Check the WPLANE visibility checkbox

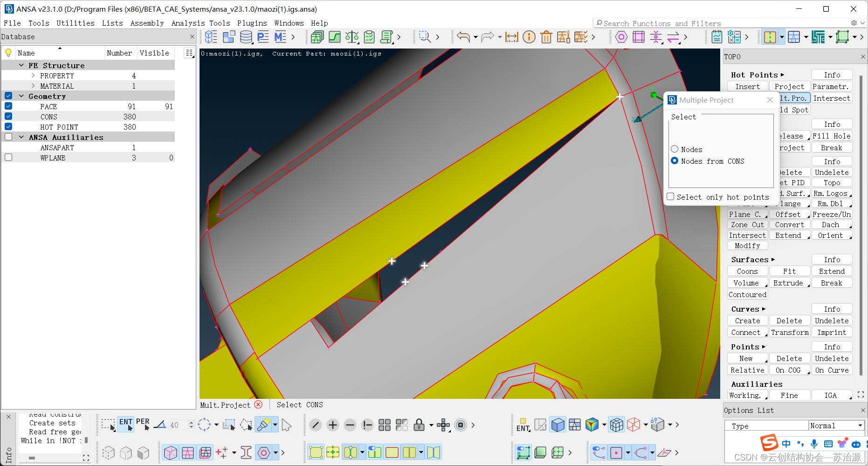pyautogui.click(x=8, y=158)
